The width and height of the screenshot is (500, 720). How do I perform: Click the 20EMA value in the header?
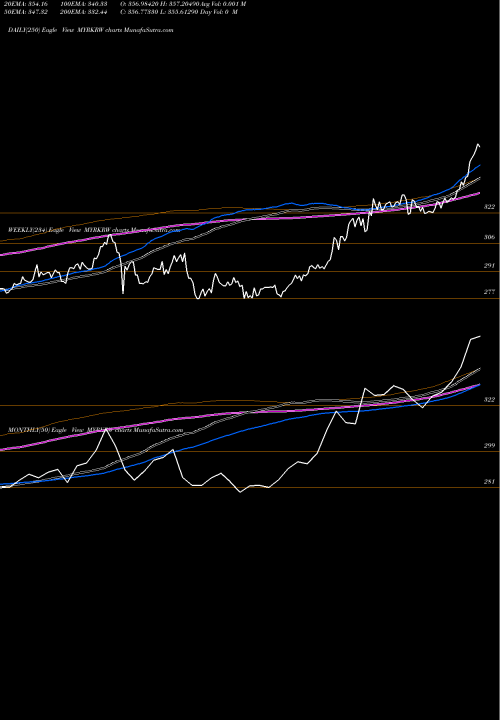[x=26, y=4]
